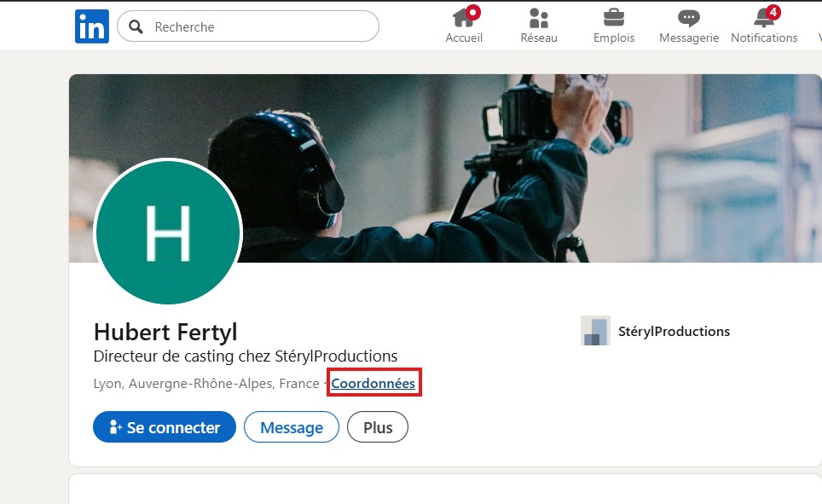Click the profile name Hubert Fertyl
822x504 pixels.
pyautogui.click(x=165, y=331)
